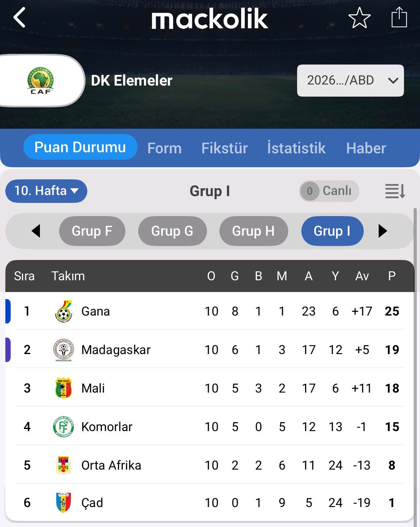Add to favorites with star icon
Viewport: 420px width, 527px height.
click(x=359, y=18)
